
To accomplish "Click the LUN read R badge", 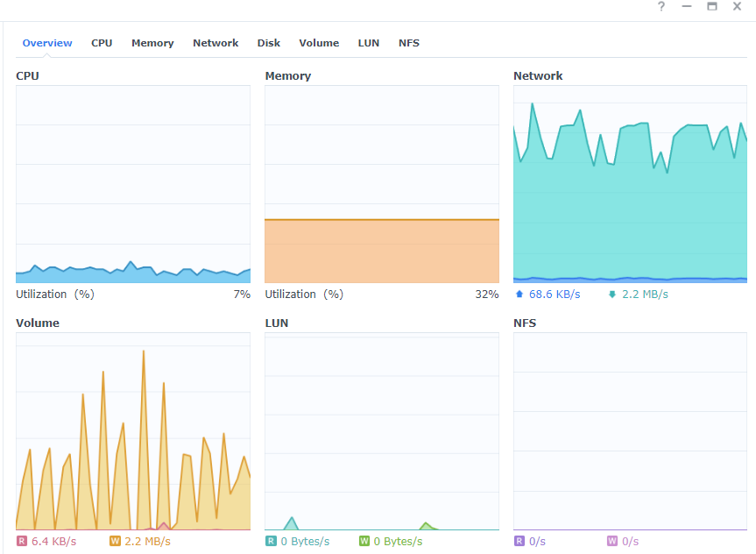I will pyautogui.click(x=271, y=542).
